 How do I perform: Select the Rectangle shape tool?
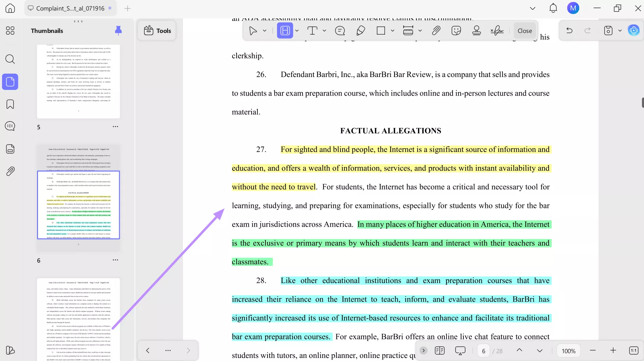(x=381, y=30)
